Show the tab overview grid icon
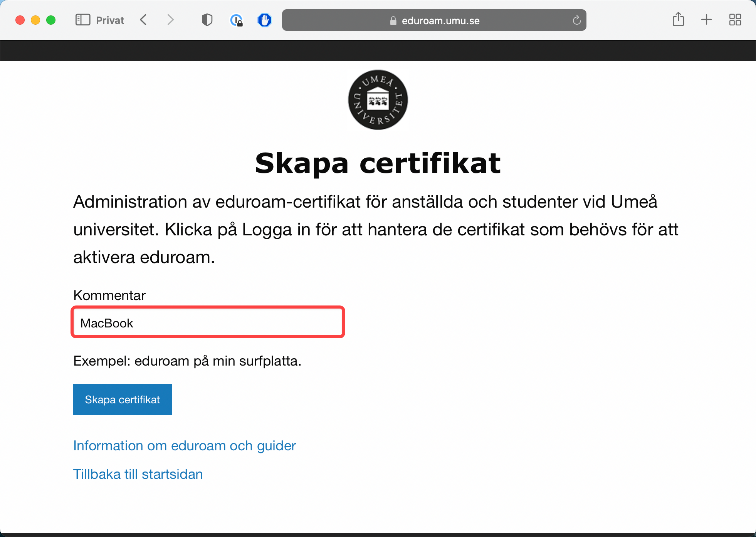This screenshot has height=537, width=756. coord(735,20)
